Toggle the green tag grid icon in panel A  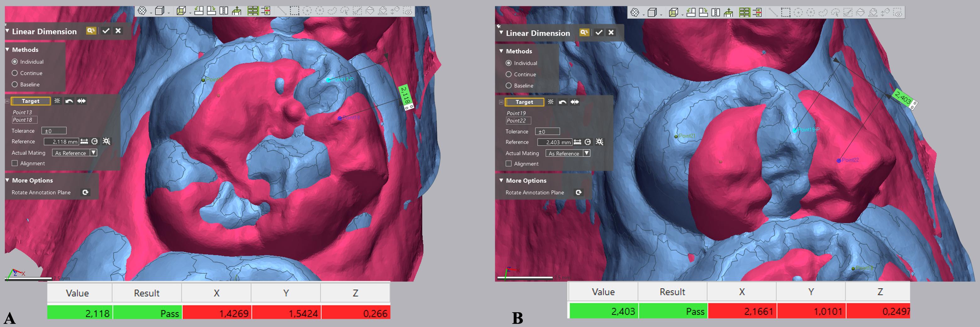tap(253, 11)
